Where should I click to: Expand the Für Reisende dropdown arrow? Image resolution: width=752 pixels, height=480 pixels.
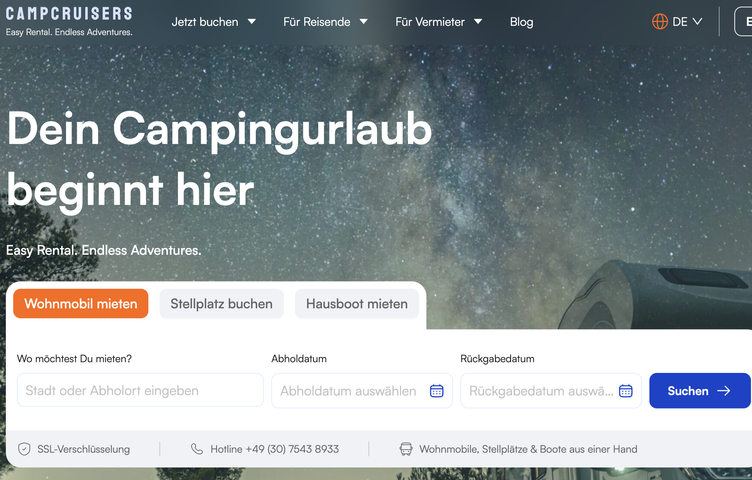(x=364, y=22)
